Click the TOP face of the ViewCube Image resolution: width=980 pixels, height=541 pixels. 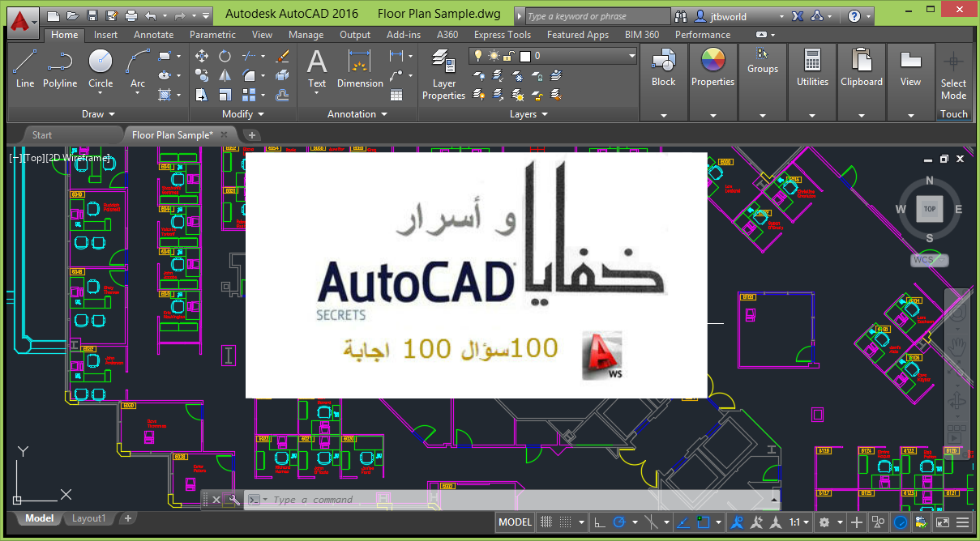929,209
